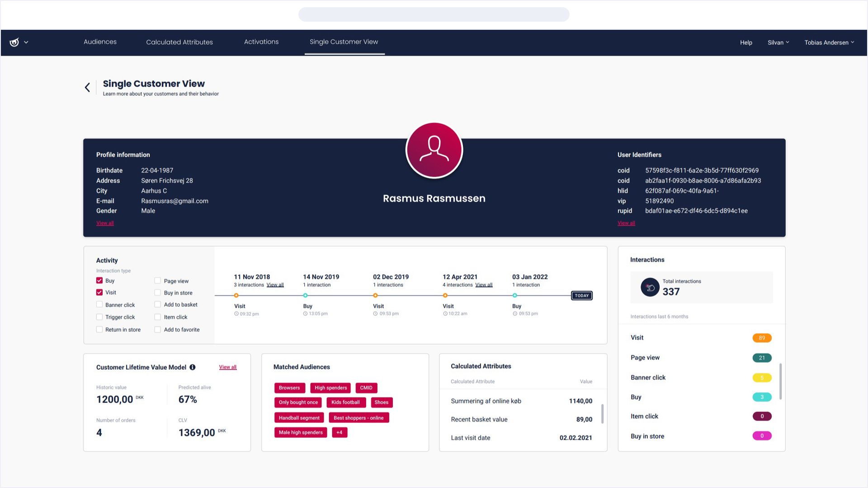
Task: Uncheck the Buy interaction type filter
Action: pos(99,280)
